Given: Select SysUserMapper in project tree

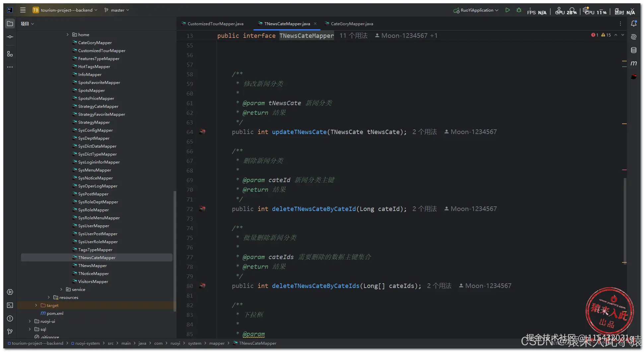Looking at the screenshot, I should [94, 226].
